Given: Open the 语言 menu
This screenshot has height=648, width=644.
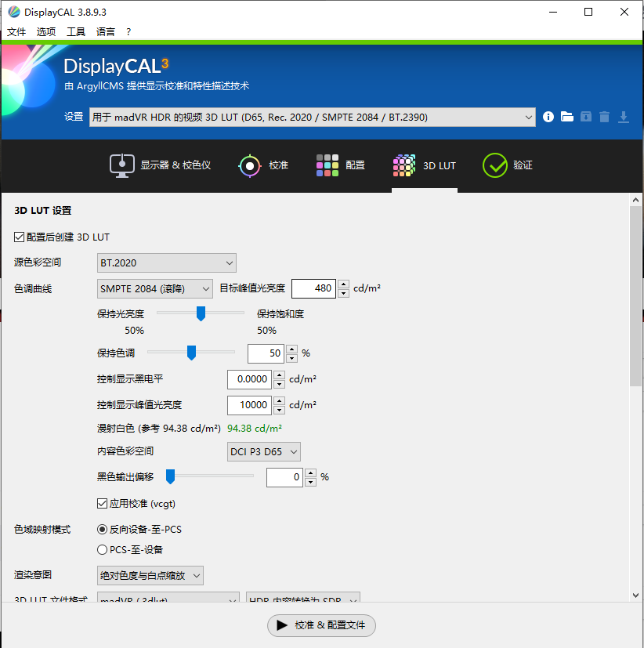Looking at the screenshot, I should [106, 32].
